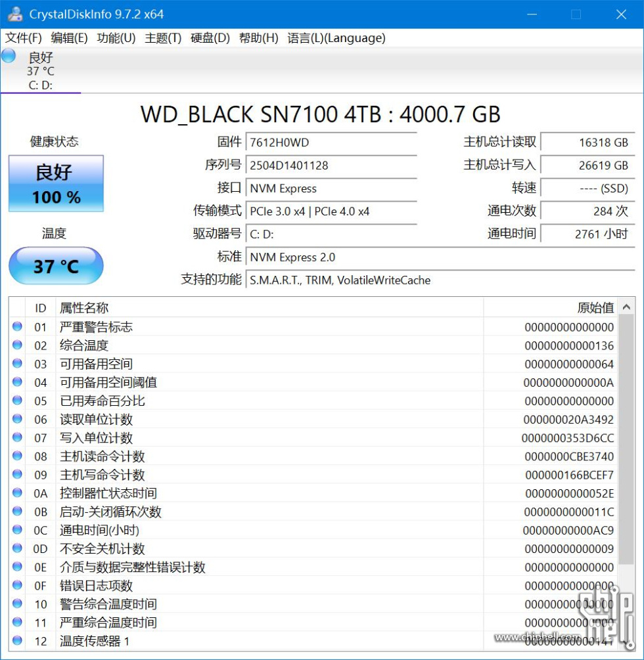
Task: Click the blue dot for 可用备用空间
Action: point(16,363)
